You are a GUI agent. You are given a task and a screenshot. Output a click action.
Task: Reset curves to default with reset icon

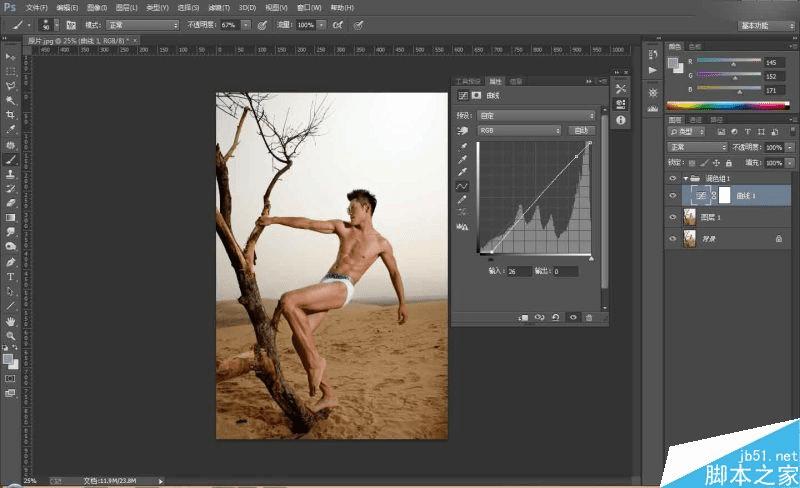555,317
